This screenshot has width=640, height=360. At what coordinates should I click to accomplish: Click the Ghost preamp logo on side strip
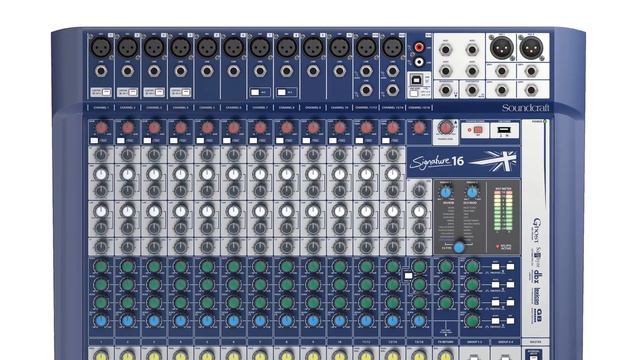(x=537, y=229)
